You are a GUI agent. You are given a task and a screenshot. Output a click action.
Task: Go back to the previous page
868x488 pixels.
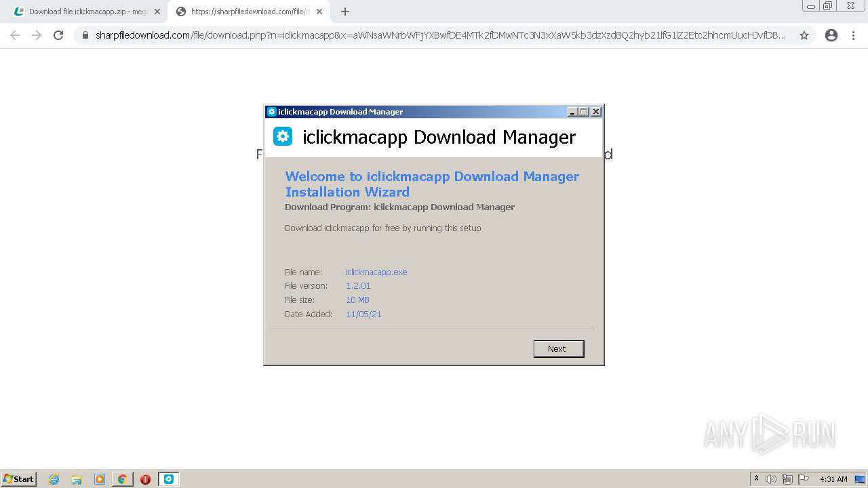(15, 35)
